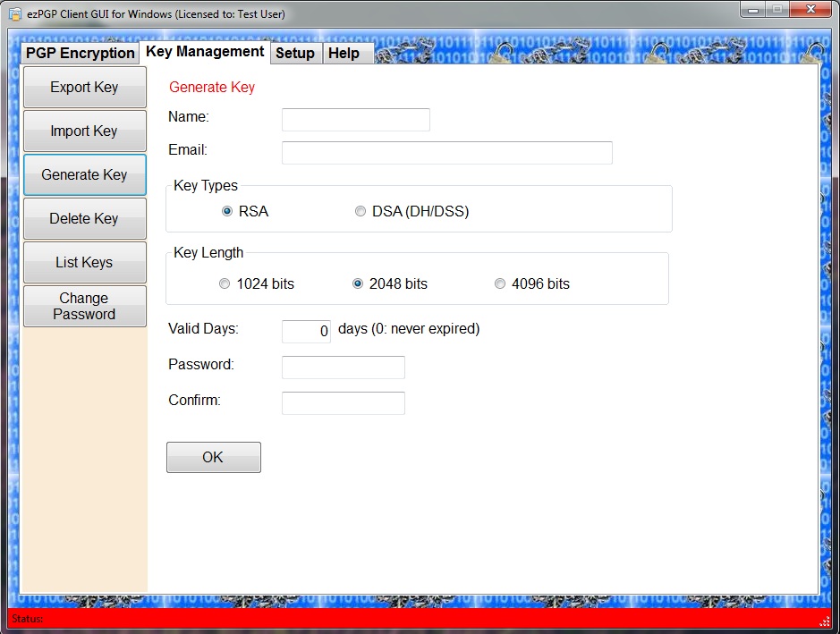Click the Delete Key button
The image size is (840, 634).
coord(84,218)
